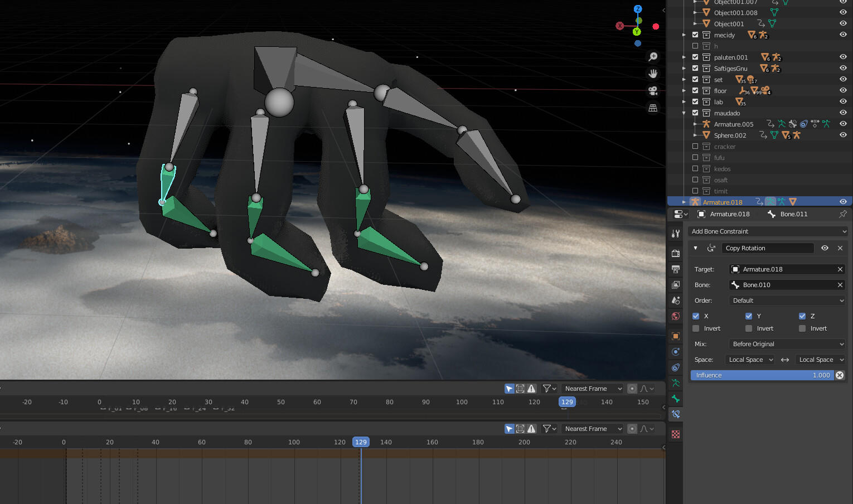This screenshot has width=853, height=504.
Task: Open the Add Bone Constraint dropdown
Action: (768, 231)
